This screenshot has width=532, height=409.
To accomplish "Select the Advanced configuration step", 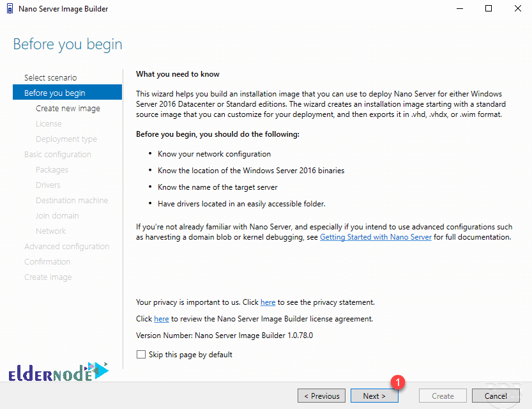I will coord(66,247).
